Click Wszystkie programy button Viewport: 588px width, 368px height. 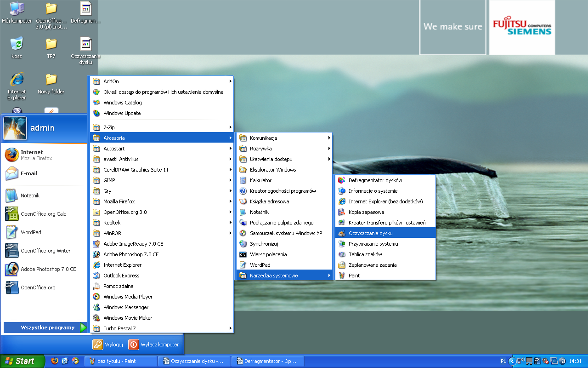tap(45, 328)
